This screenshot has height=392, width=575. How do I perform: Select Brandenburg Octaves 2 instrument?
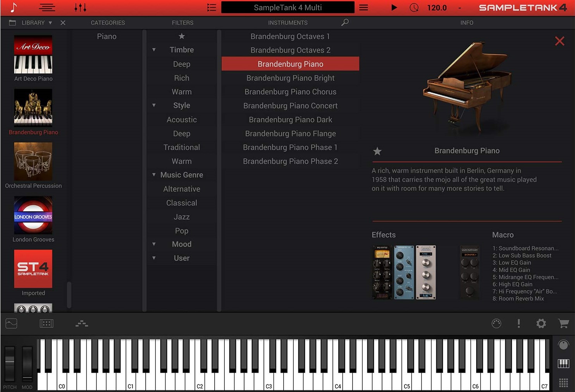coord(290,50)
